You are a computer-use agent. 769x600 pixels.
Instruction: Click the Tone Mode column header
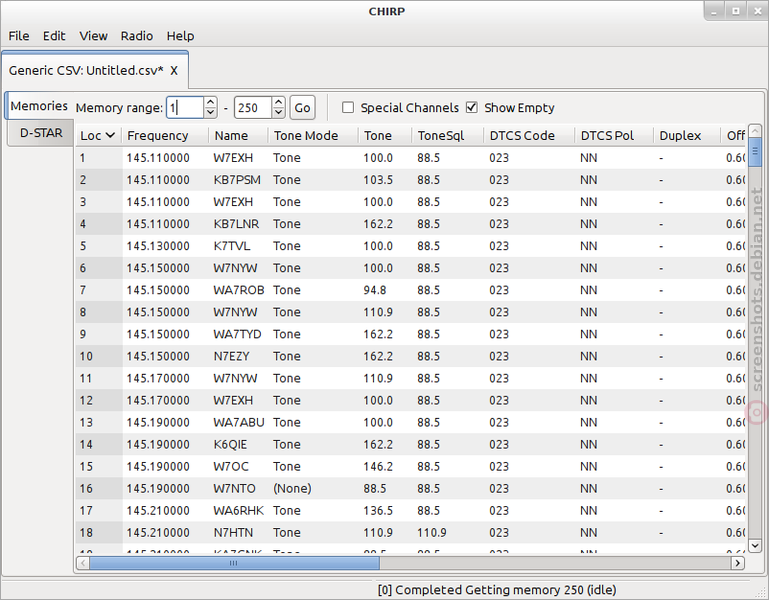pyautogui.click(x=313, y=136)
